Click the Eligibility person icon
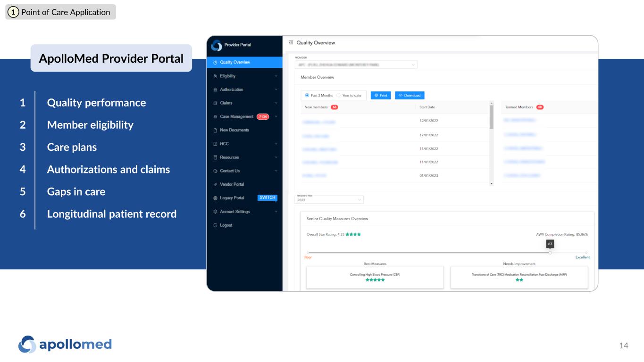 (x=215, y=76)
